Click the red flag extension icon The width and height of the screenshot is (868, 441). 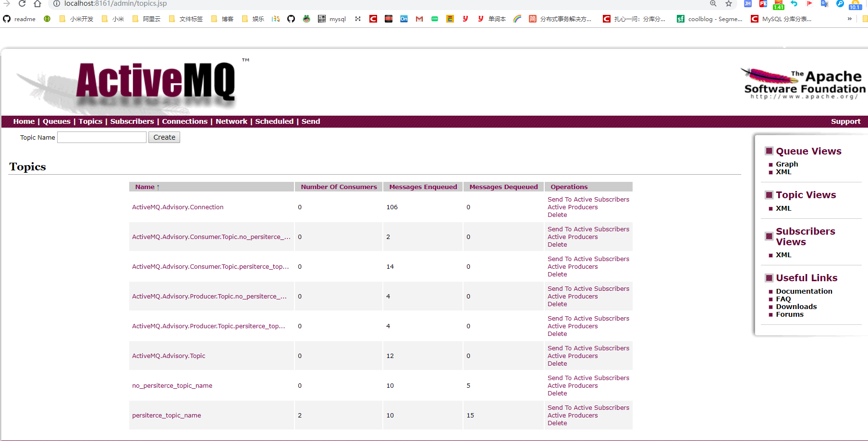pos(809,3)
